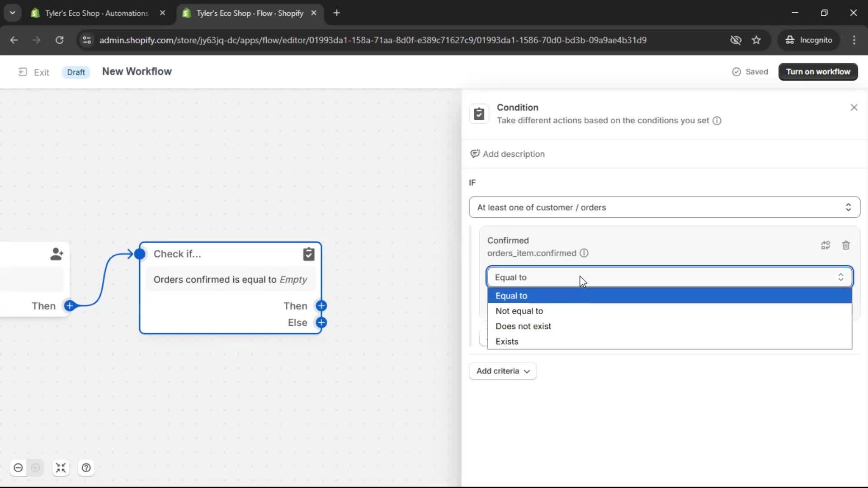This screenshot has height=488, width=868.
Task: Click the third-party cookies eye icon
Action: tap(736, 40)
